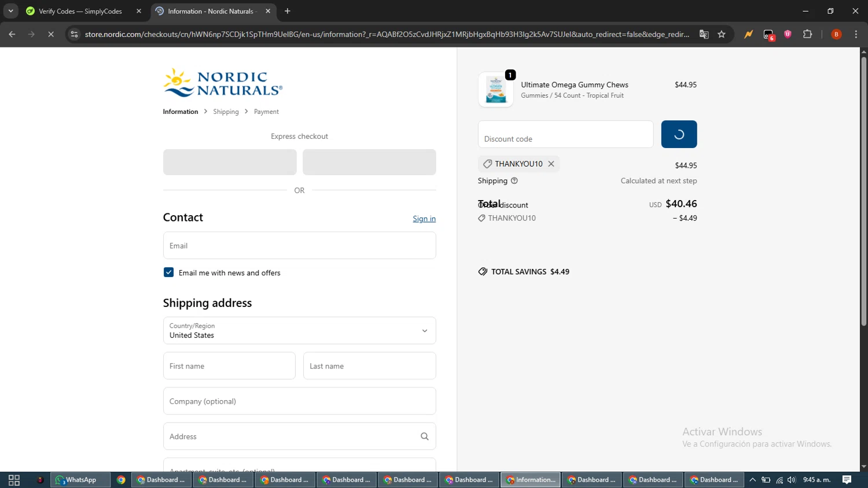The height and width of the screenshot is (488, 868).
Task: Focus the Discount code field
Action: click(x=565, y=134)
